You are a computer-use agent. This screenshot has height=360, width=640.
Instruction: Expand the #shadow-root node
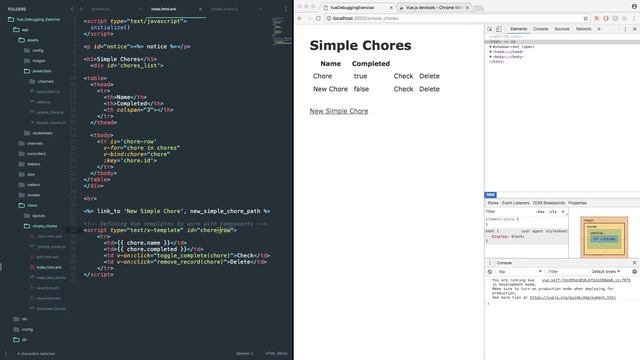click(490, 47)
